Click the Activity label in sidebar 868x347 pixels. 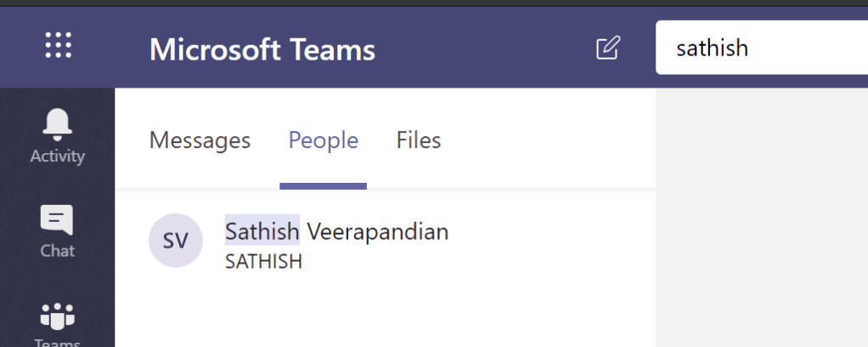click(58, 156)
